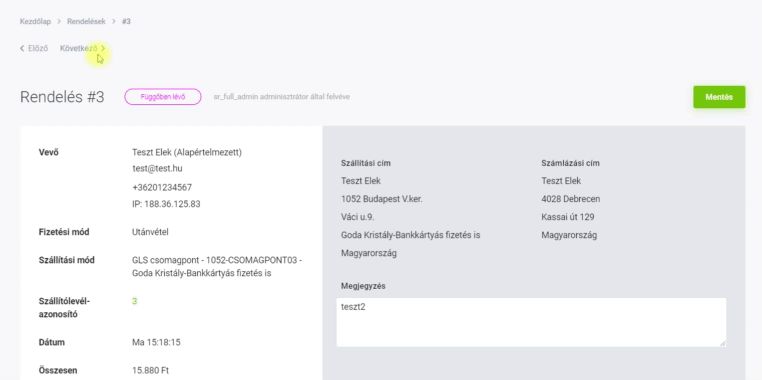Open the Kezdőlap breadcrumb link

[x=35, y=21]
